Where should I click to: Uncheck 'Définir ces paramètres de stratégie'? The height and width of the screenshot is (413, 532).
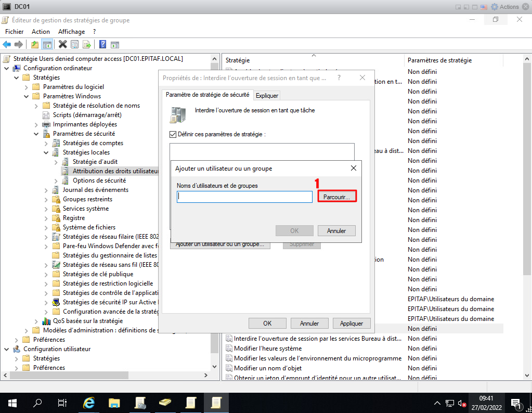[x=173, y=134]
